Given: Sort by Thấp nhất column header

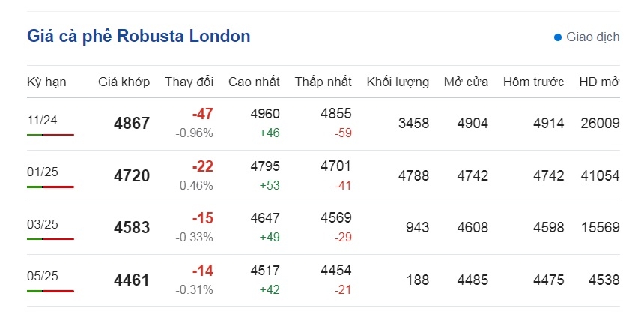Looking at the screenshot, I should coord(323,82).
